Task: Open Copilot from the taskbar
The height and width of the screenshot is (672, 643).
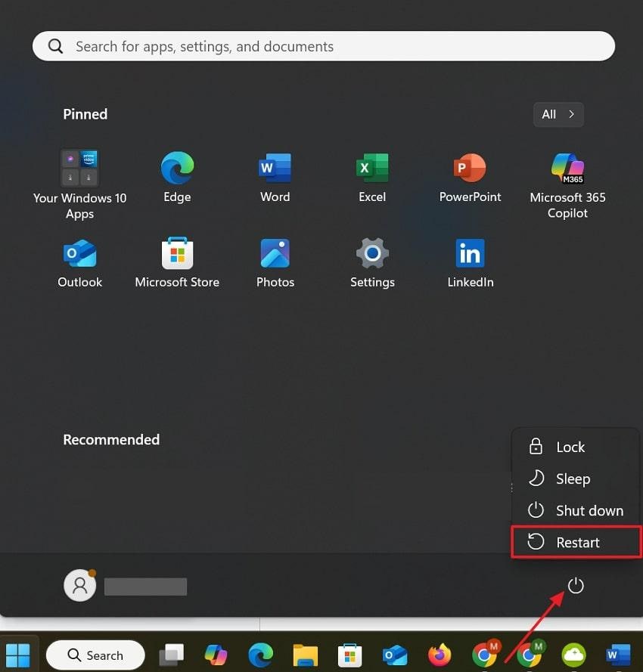Action: pos(216,655)
